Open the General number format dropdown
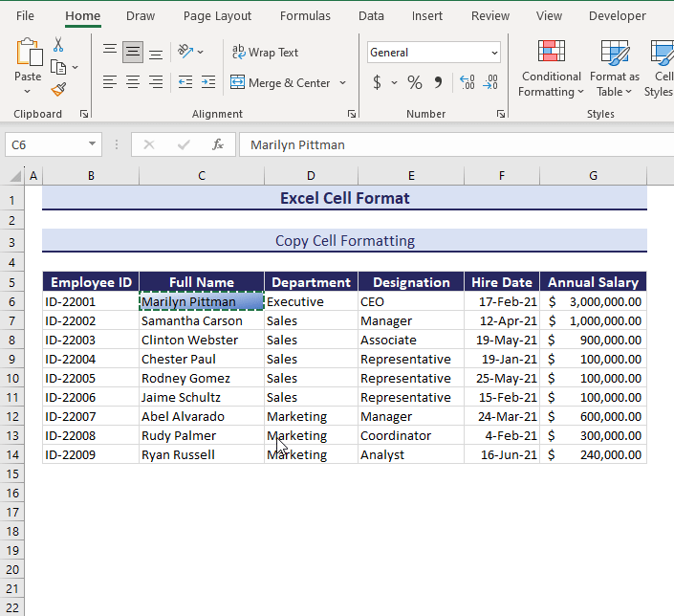 pos(494,53)
